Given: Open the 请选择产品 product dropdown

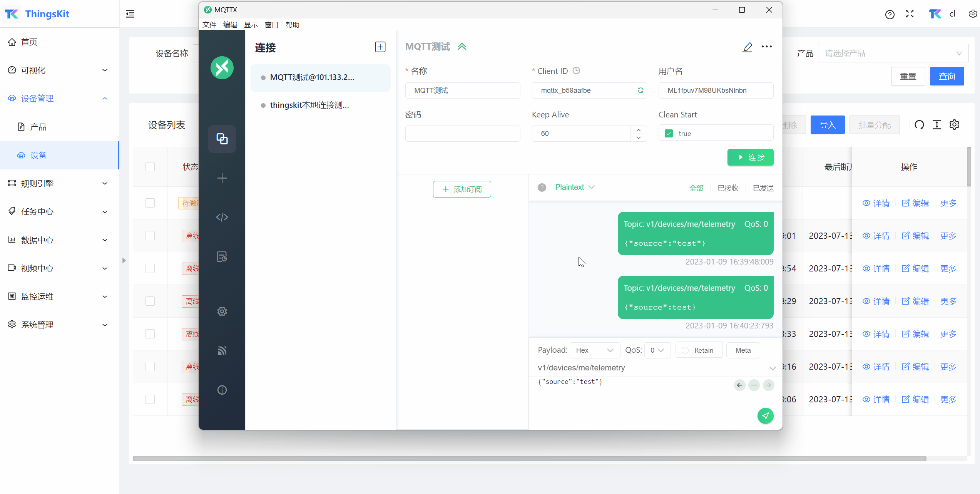Looking at the screenshot, I should (x=893, y=53).
